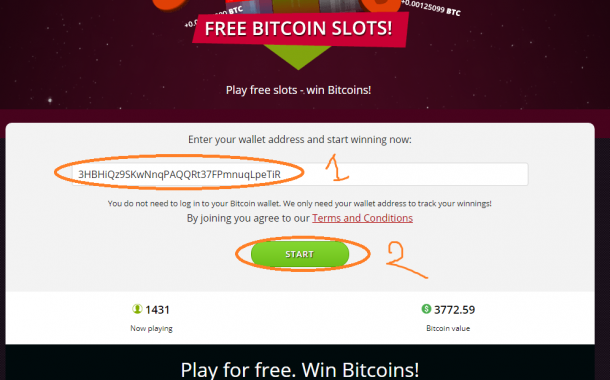Click the 1431 now playing counter

click(157, 310)
